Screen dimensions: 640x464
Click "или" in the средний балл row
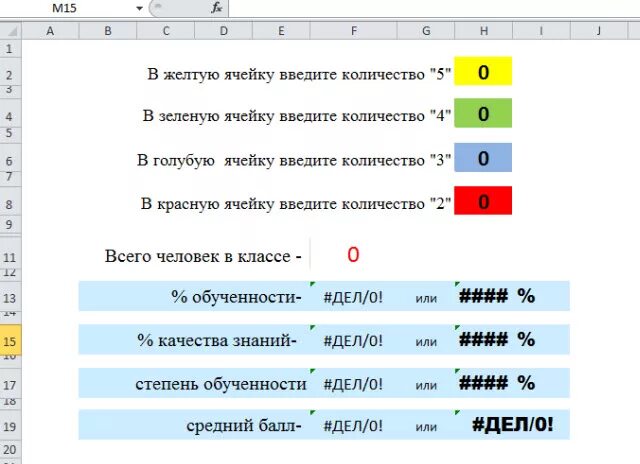[426, 427]
